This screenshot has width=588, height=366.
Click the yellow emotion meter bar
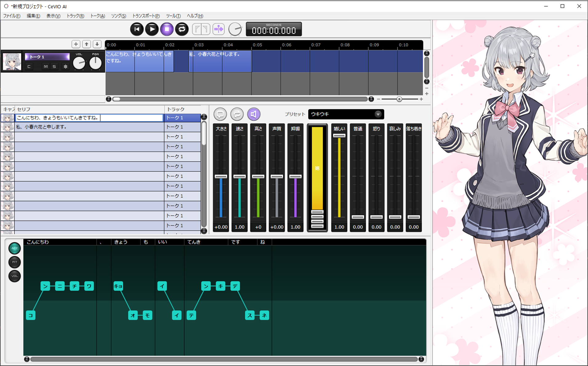(x=317, y=168)
